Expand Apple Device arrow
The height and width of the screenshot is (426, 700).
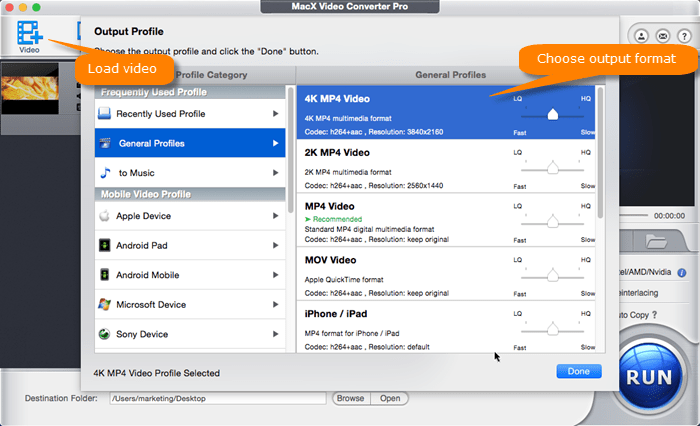(275, 216)
